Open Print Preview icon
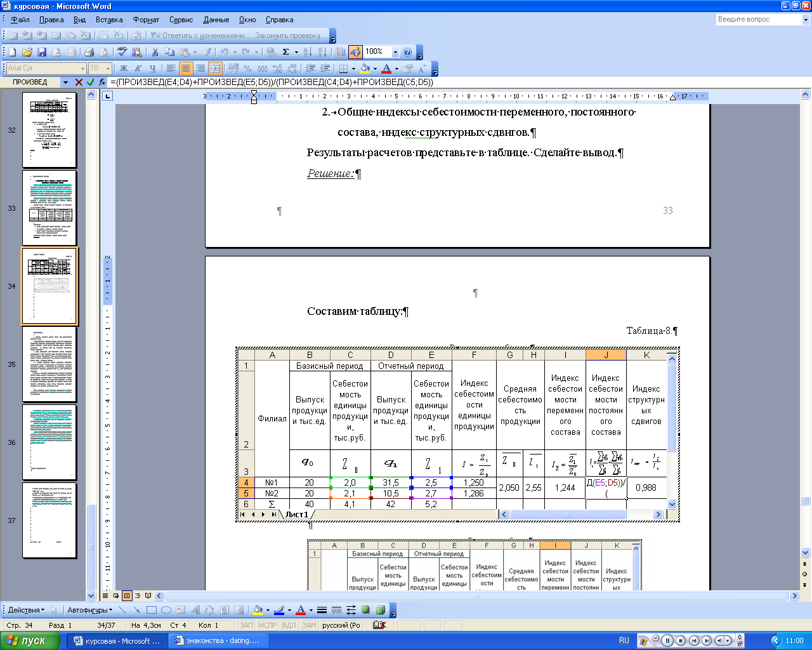 point(103,52)
